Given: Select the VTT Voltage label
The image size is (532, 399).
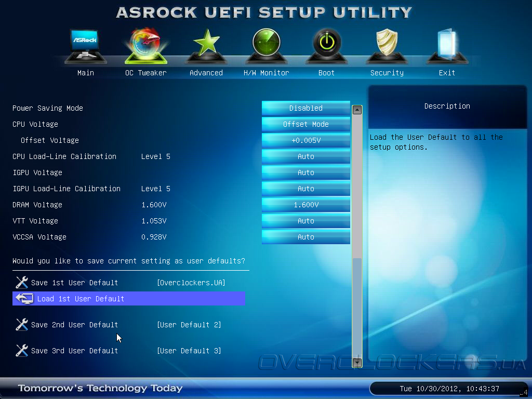Looking at the screenshot, I should pos(35,221).
